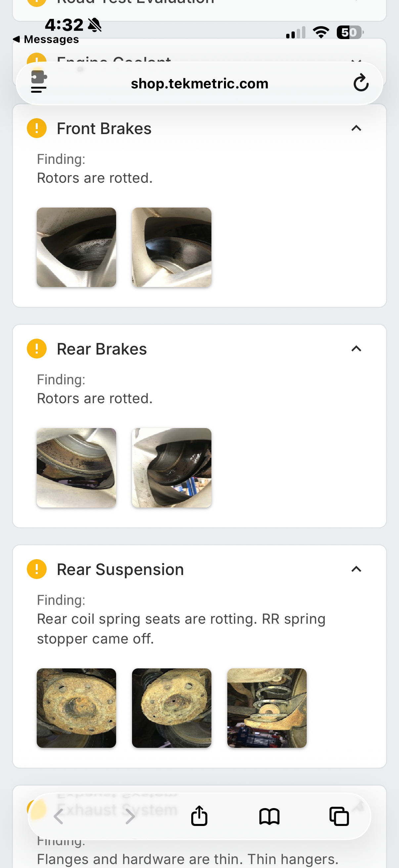This screenshot has height=868, width=399.
Task: Collapse the Front Brakes section chevron
Action: tap(356, 128)
